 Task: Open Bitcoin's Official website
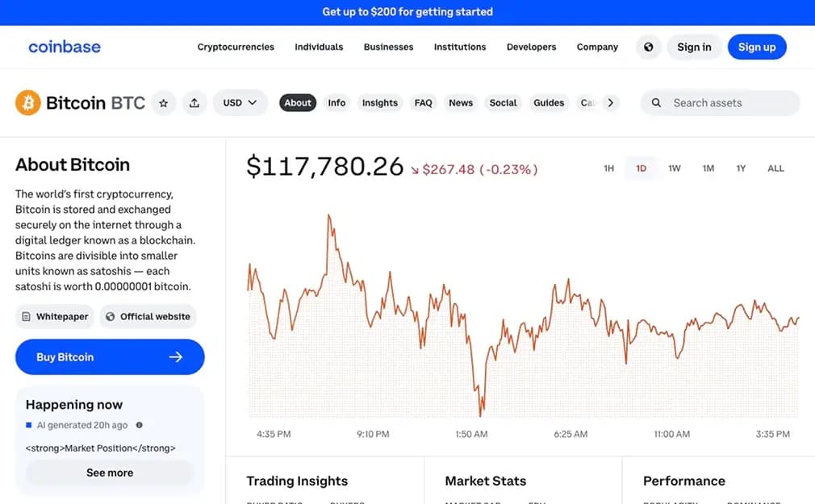point(148,316)
